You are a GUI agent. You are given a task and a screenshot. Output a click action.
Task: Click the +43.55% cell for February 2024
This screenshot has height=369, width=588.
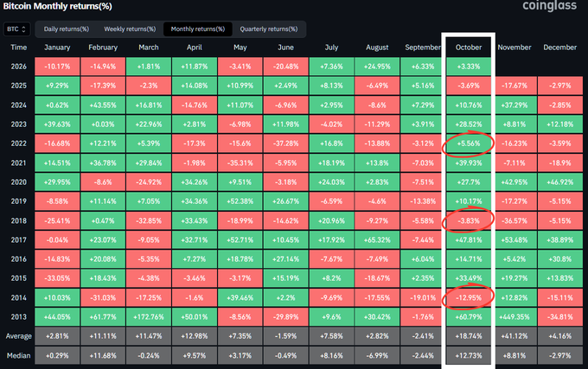pos(103,105)
